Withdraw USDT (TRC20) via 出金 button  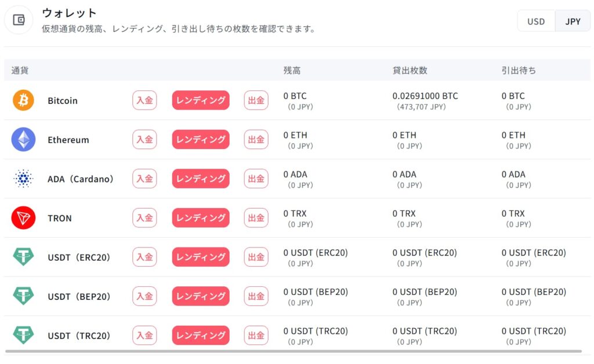click(256, 335)
